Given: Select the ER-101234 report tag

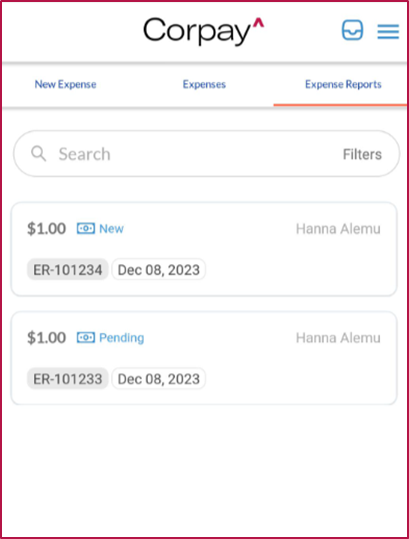Looking at the screenshot, I should click(68, 270).
